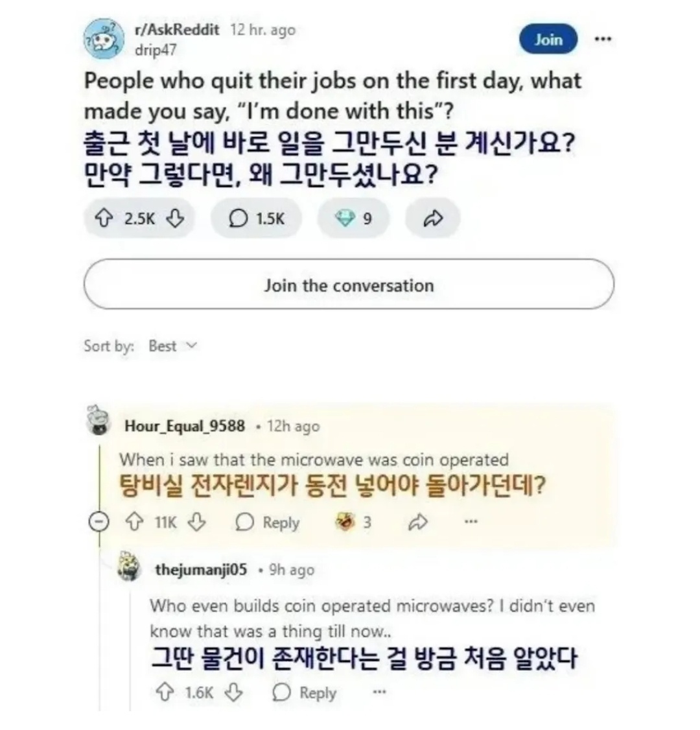
Task: Collapse Hour_Equal_9588's comment thread
Action: [99, 522]
